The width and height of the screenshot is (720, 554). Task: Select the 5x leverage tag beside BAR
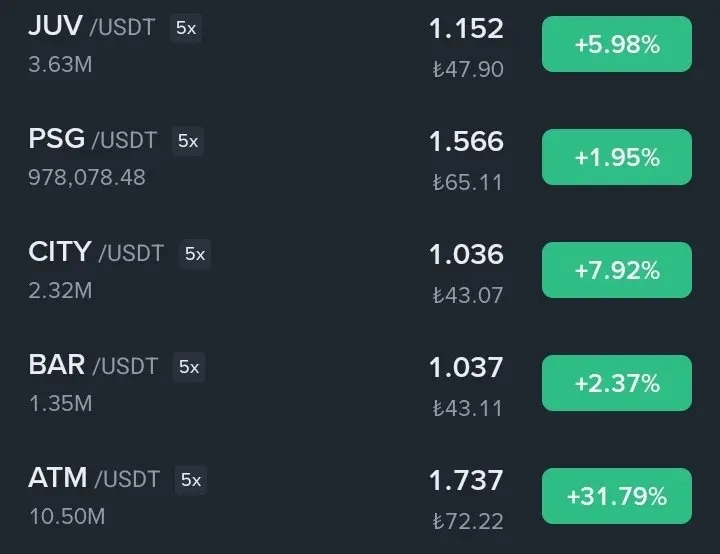point(189,367)
